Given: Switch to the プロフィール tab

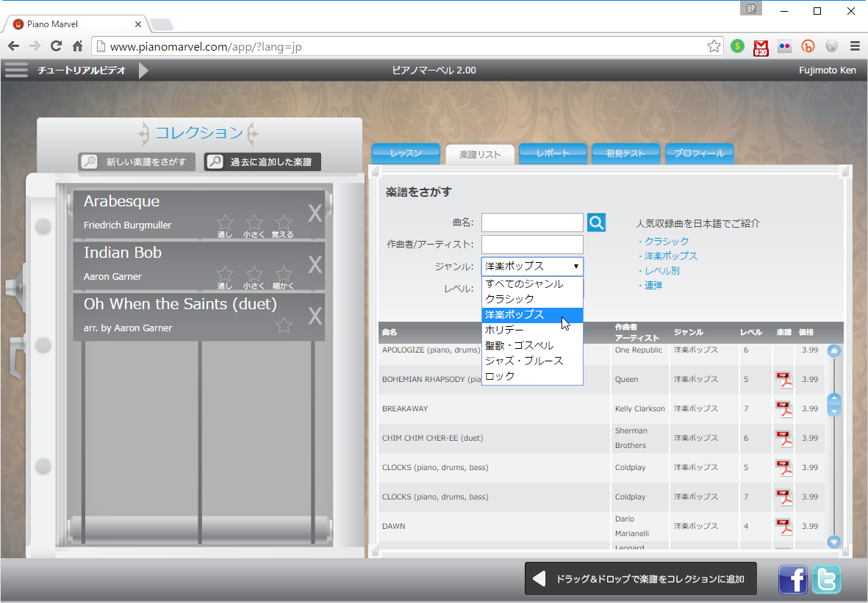Looking at the screenshot, I should [x=699, y=154].
